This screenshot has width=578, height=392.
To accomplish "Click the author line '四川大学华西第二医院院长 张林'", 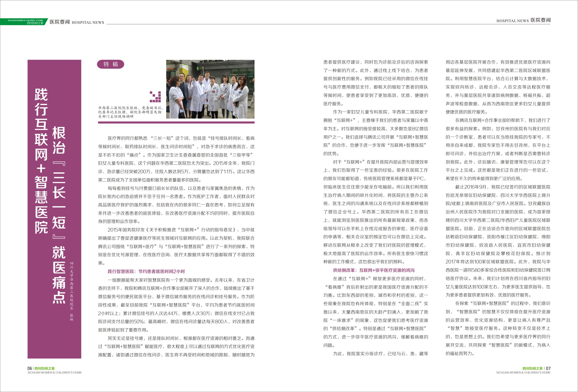I will click(72, 291).
